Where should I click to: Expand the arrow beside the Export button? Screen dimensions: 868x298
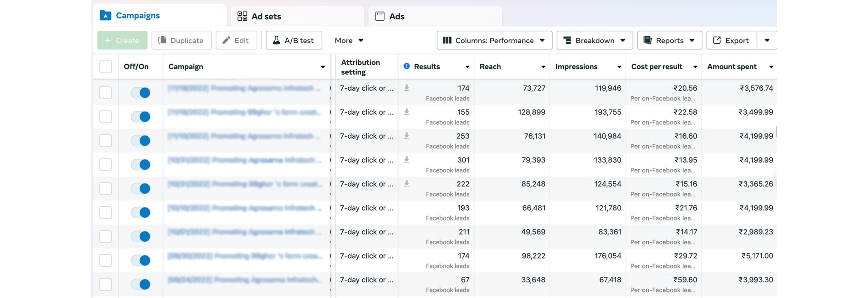pos(767,40)
